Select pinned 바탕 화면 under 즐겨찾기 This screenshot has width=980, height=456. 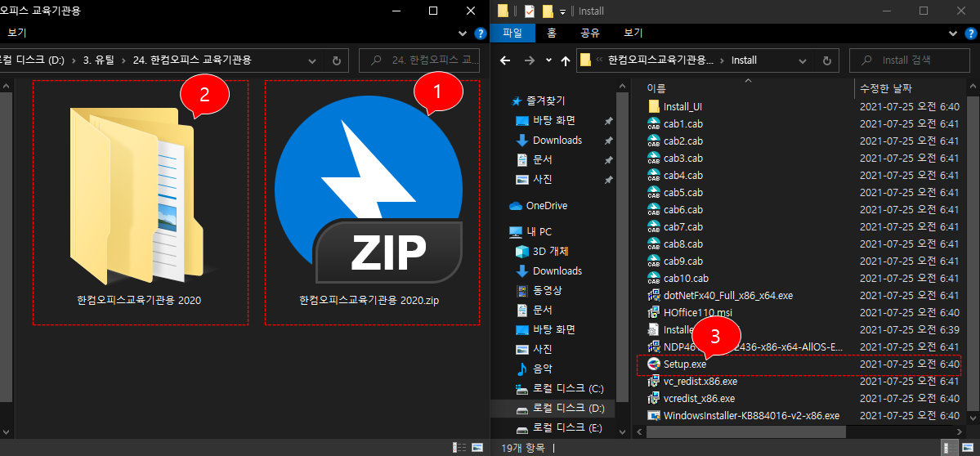[546, 120]
